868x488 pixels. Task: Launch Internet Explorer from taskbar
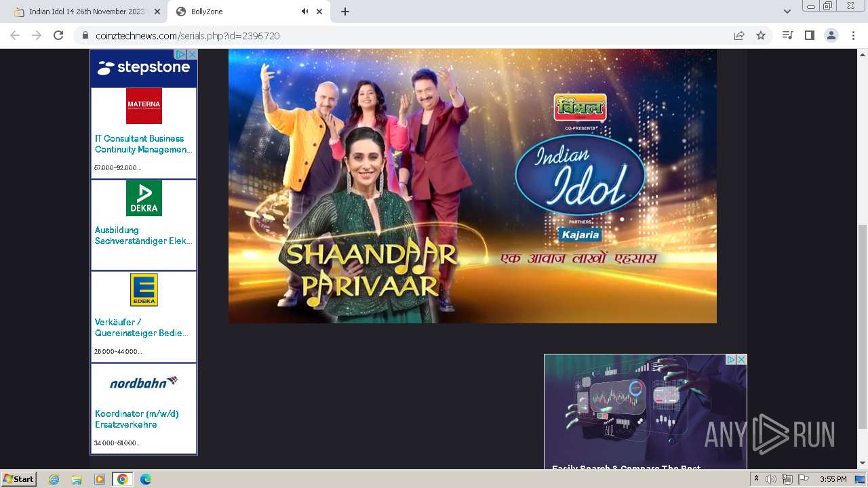pos(54,479)
